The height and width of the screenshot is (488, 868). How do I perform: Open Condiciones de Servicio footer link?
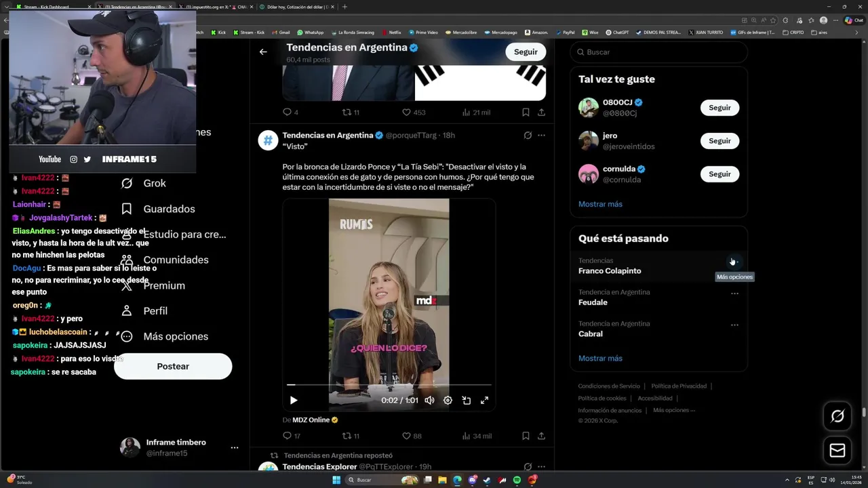click(609, 386)
